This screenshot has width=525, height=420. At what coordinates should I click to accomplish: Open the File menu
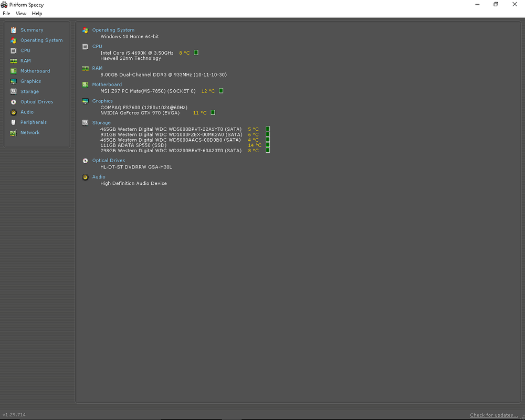coord(6,14)
